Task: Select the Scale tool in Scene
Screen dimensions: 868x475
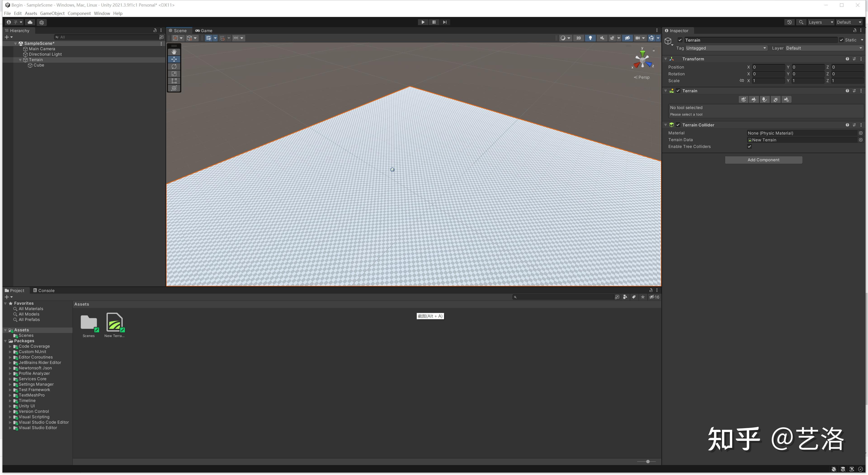Action: click(174, 74)
